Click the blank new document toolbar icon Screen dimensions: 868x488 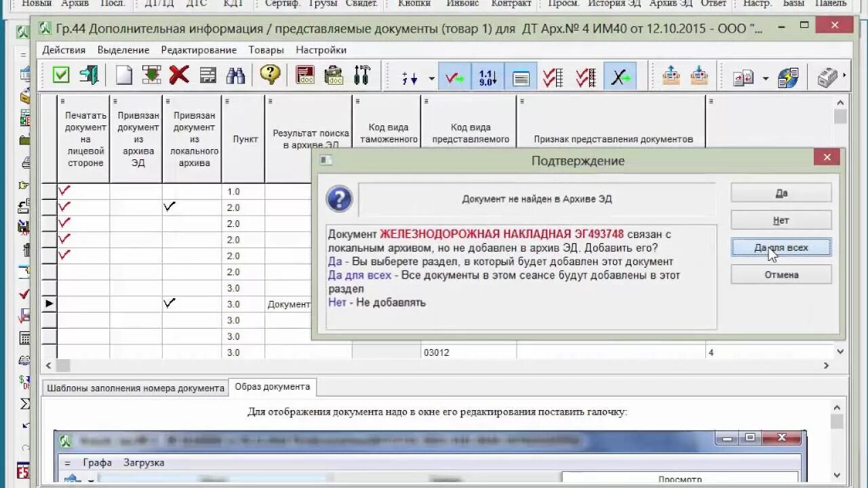pyautogui.click(x=123, y=75)
